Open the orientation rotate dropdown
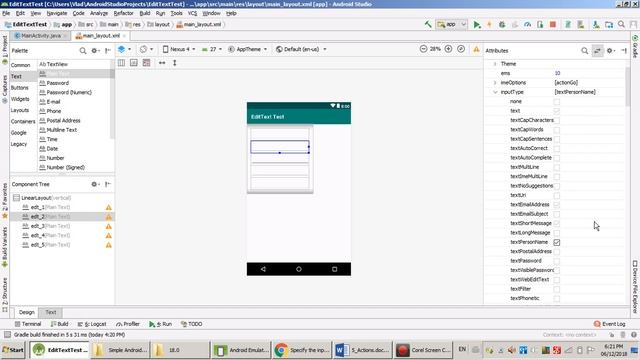Image resolution: width=640 pixels, height=360 pixels. [146, 49]
